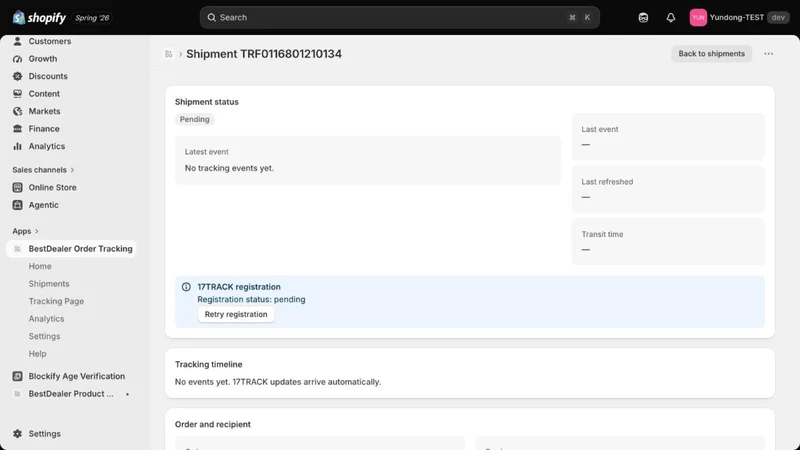Click the Markets globe icon
Viewport: 800px width, 450px height.
(17, 111)
